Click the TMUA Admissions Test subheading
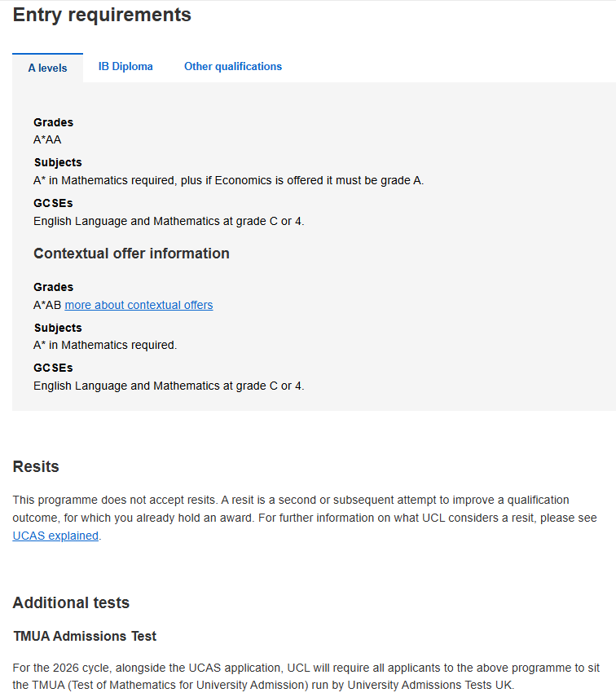Viewport: 616px width, 697px height. click(x=85, y=636)
